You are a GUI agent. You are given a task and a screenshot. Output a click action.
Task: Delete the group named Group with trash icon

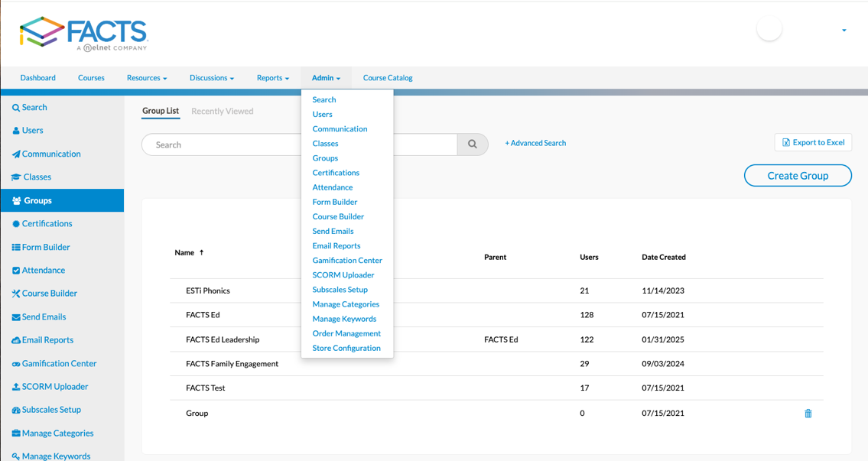808,414
